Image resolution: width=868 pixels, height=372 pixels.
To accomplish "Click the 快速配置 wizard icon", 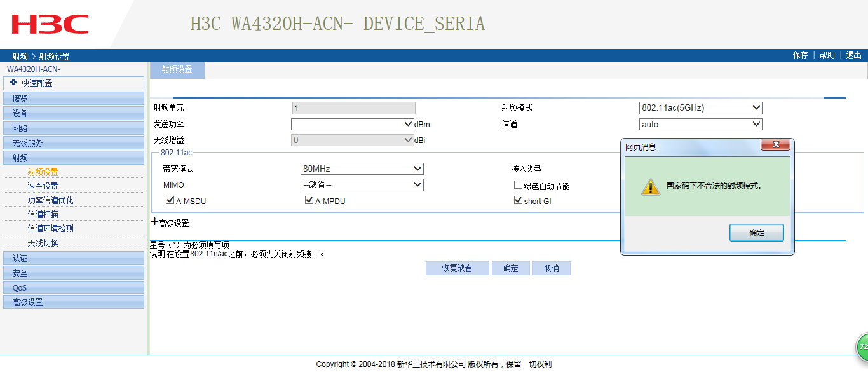I will [x=13, y=83].
